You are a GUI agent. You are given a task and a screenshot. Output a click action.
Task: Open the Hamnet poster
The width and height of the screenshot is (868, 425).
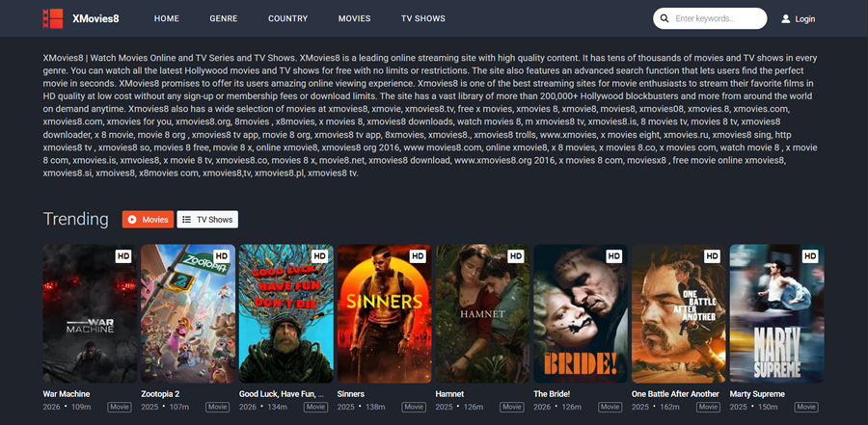click(x=483, y=314)
